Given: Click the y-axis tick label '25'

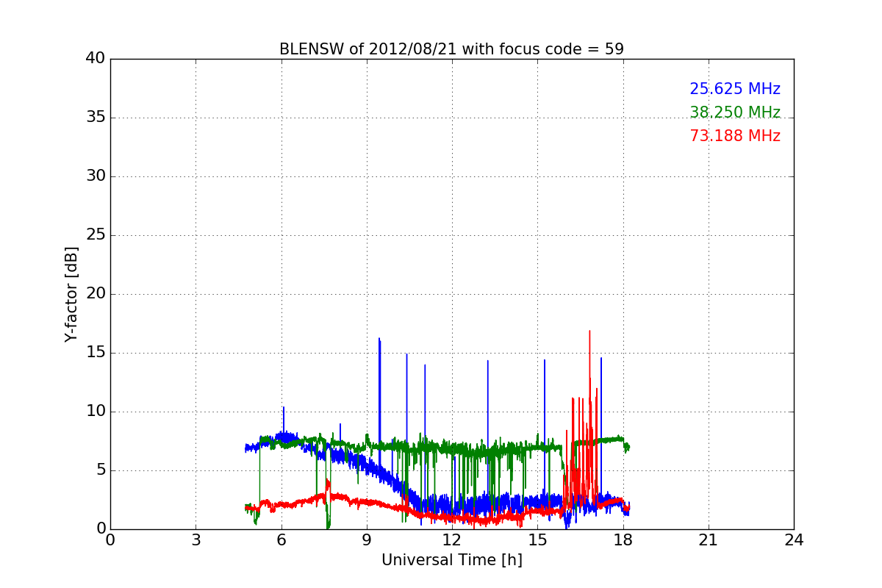Looking at the screenshot, I should coord(96,235).
